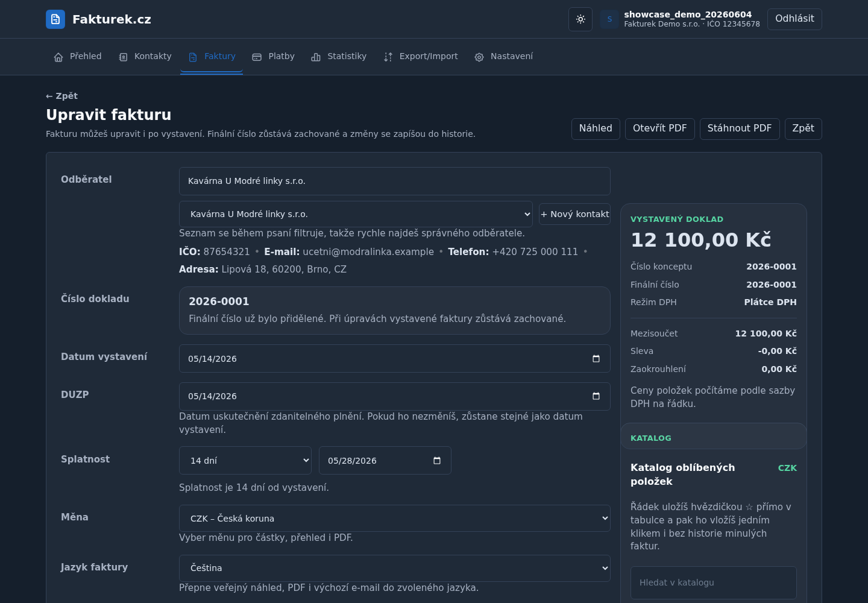Click the phone number +420 725 000 111
The width and height of the screenshot is (868, 603).
(535, 252)
